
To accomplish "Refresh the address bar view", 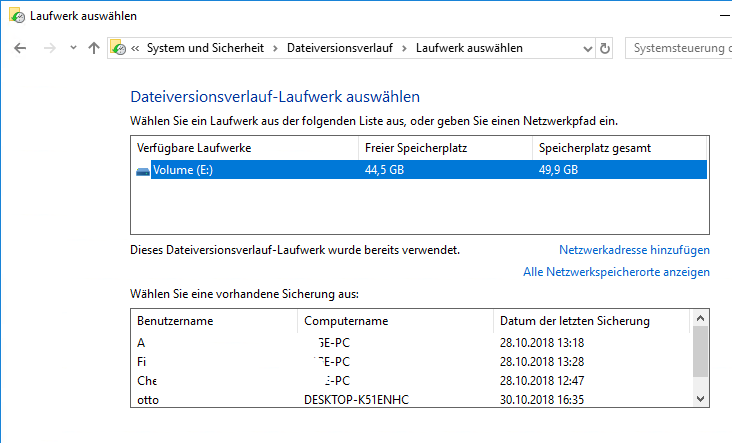I will point(605,48).
